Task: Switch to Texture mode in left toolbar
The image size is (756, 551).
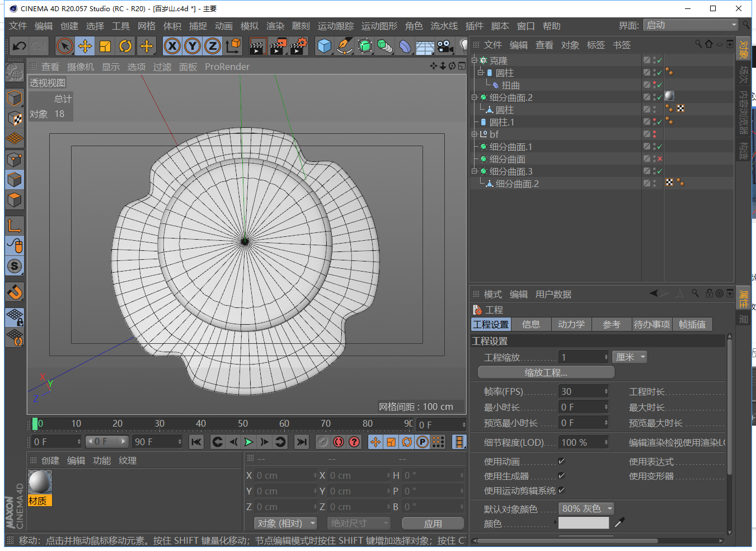Action: pyautogui.click(x=15, y=118)
